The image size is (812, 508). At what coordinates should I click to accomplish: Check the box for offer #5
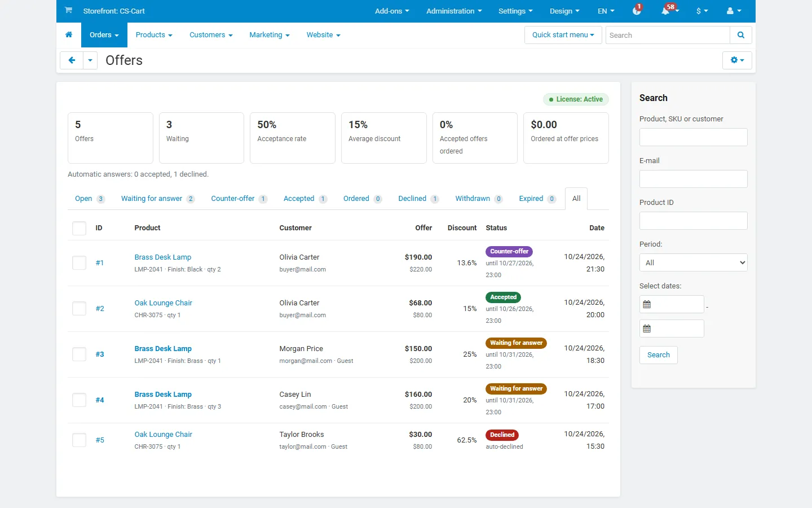pyautogui.click(x=80, y=440)
